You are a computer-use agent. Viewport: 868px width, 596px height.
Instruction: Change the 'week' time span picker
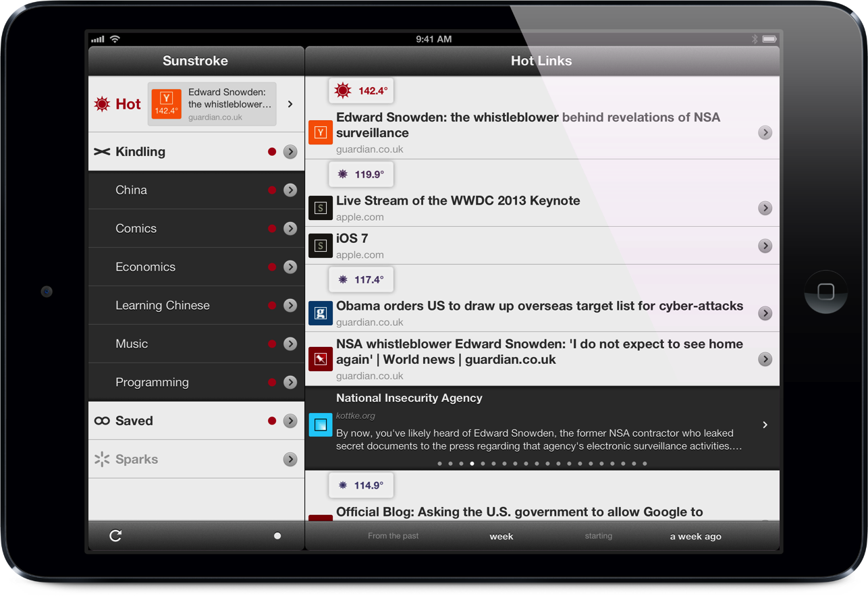[x=501, y=537]
